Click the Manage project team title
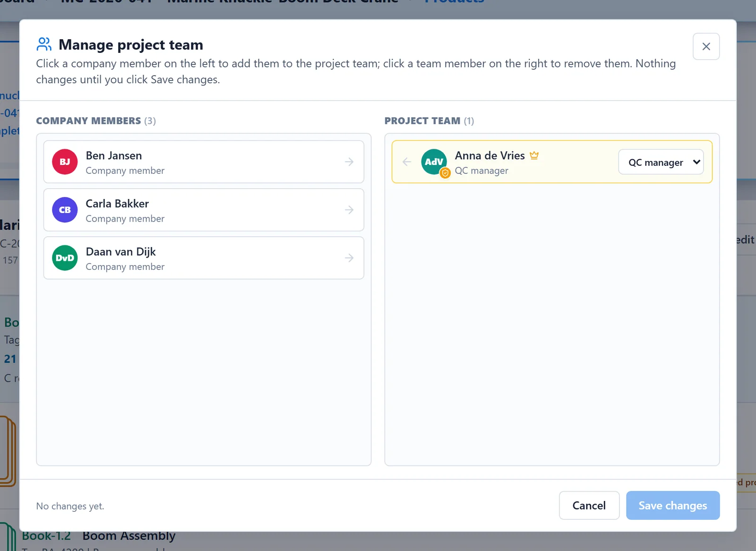The image size is (756, 551). point(131,45)
